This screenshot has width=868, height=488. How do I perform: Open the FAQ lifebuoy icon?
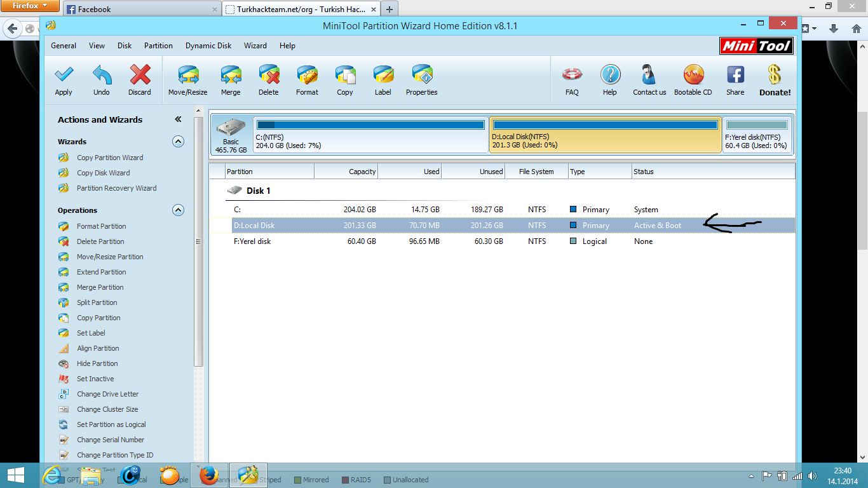pyautogui.click(x=572, y=76)
